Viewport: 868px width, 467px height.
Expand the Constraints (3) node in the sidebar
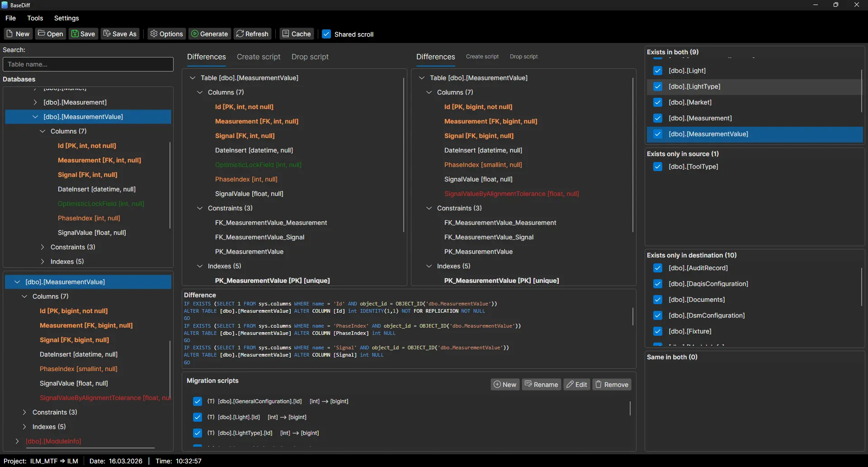(x=42, y=247)
